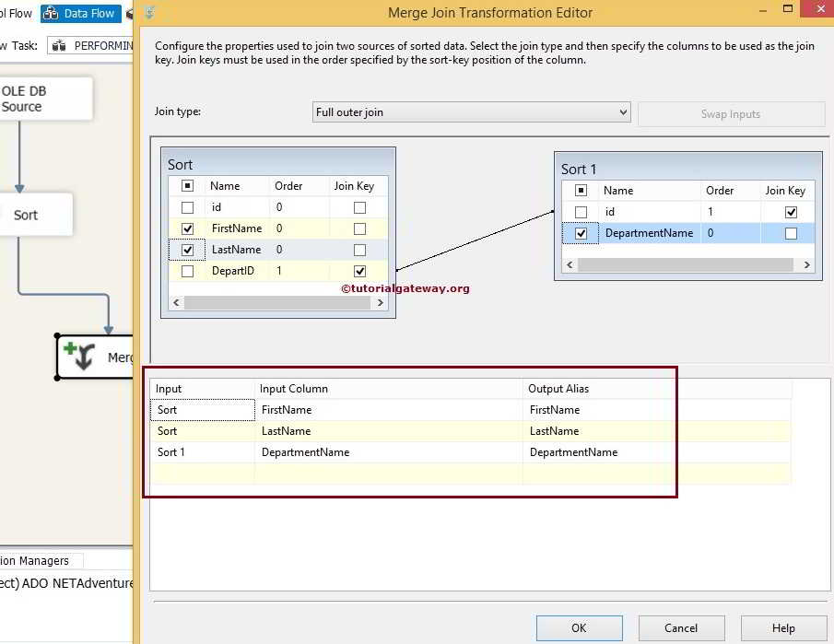This screenshot has height=644, width=834.
Task: Click the Data Flow tab icon
Action: coord(50,13)
